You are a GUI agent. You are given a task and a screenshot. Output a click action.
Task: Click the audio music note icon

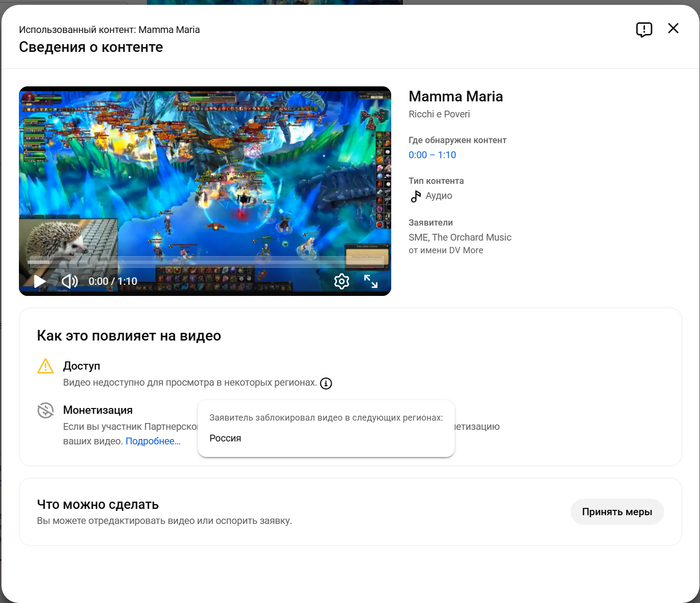pos(416,196)
